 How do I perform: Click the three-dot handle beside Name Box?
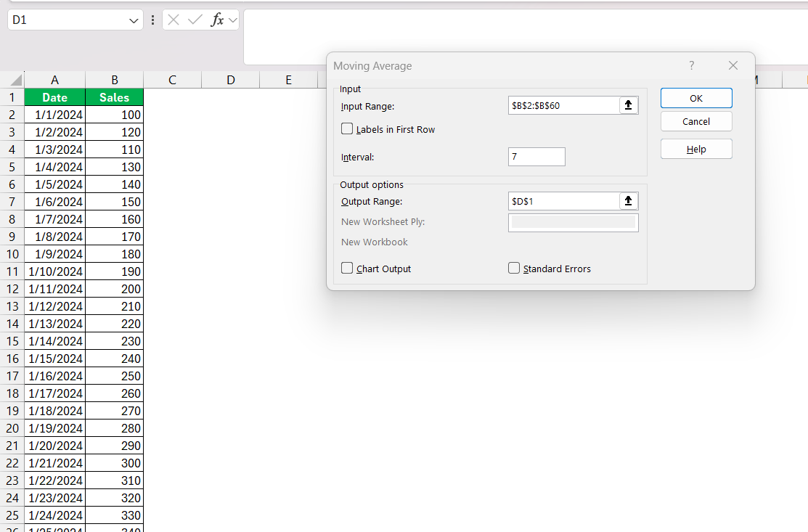point(152,20)
